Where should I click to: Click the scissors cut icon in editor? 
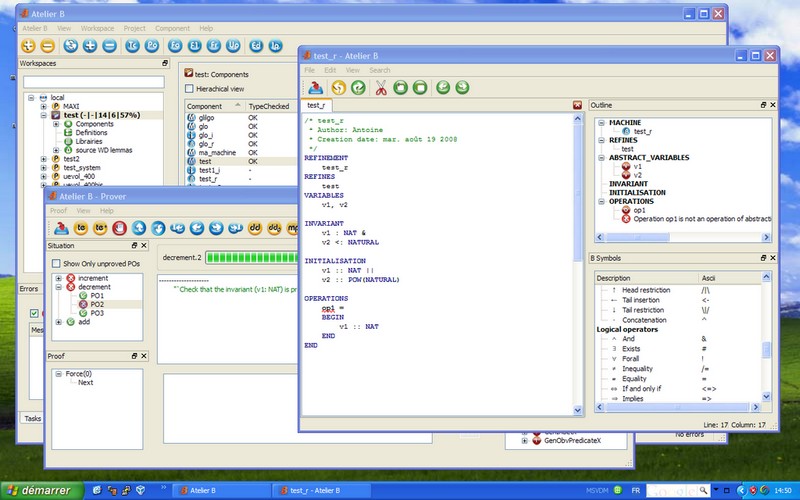(x=381, y=88)
